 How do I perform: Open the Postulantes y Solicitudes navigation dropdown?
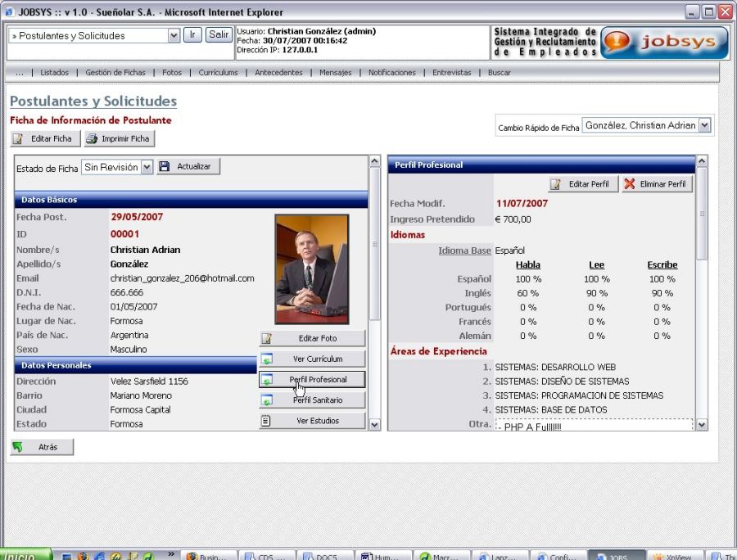pos(174,35)
